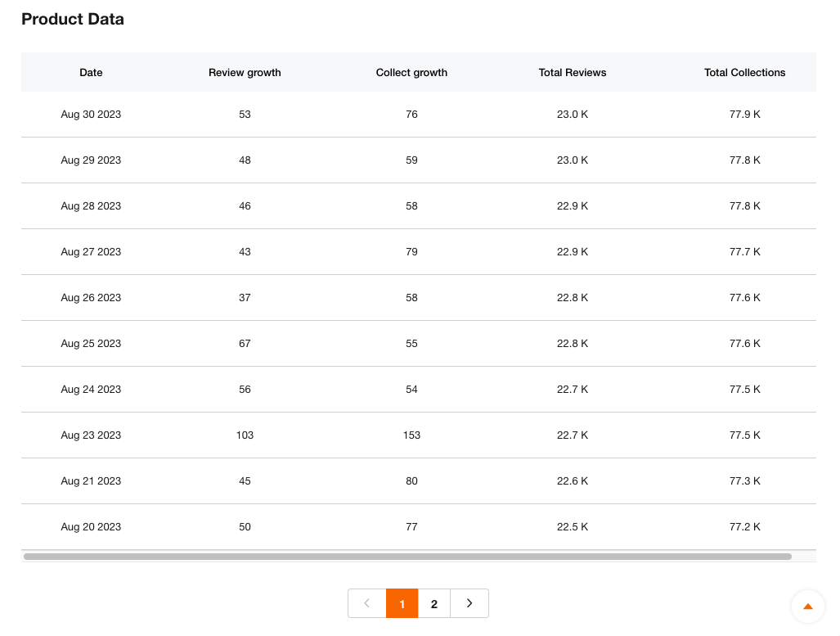Click the 153 Collect growth value
The width and height of the screenshot is (840, 636).
point(411,435)
